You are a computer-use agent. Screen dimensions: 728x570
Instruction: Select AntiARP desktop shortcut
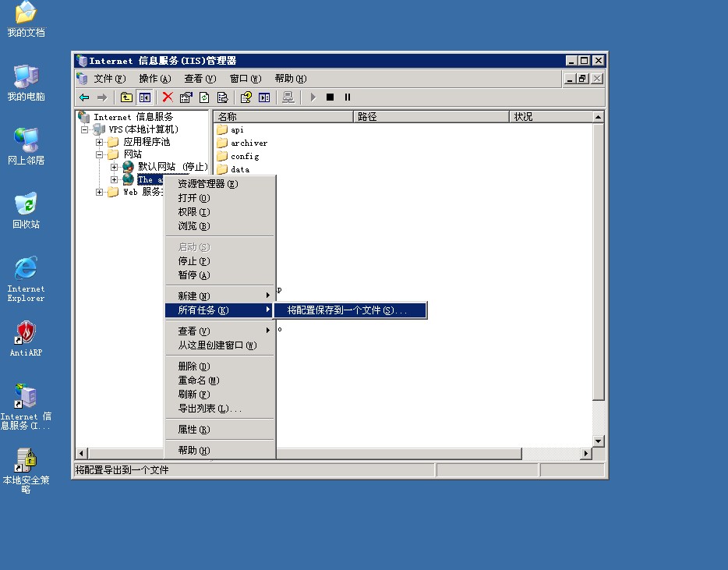pos(26,338)
